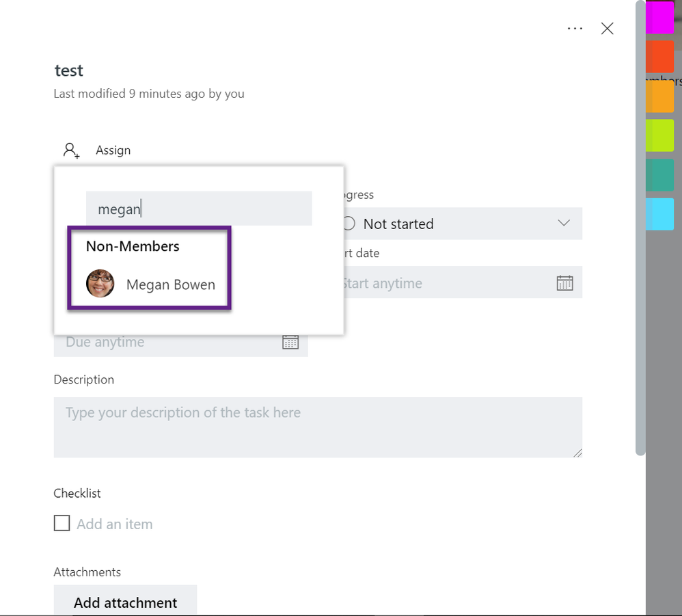Choose the red label color
The image size is (682, 616).
[x=660, y=57]
